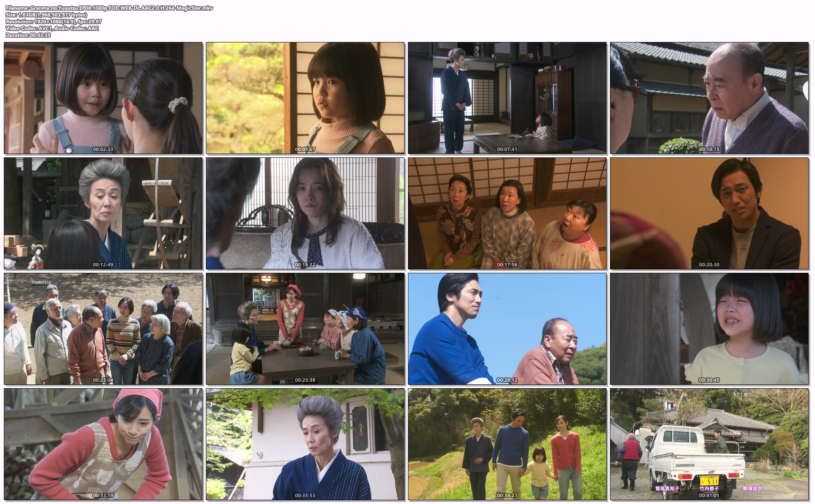Select the frame timestamped 00:12:49
The height and width of the screenshot is (504, 815).
coord(103,213)
